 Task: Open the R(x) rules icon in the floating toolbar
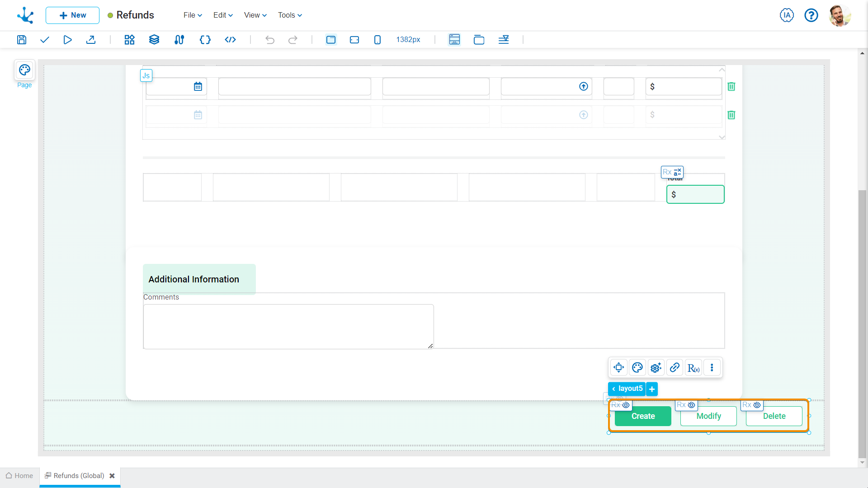(x=693, y=368)
